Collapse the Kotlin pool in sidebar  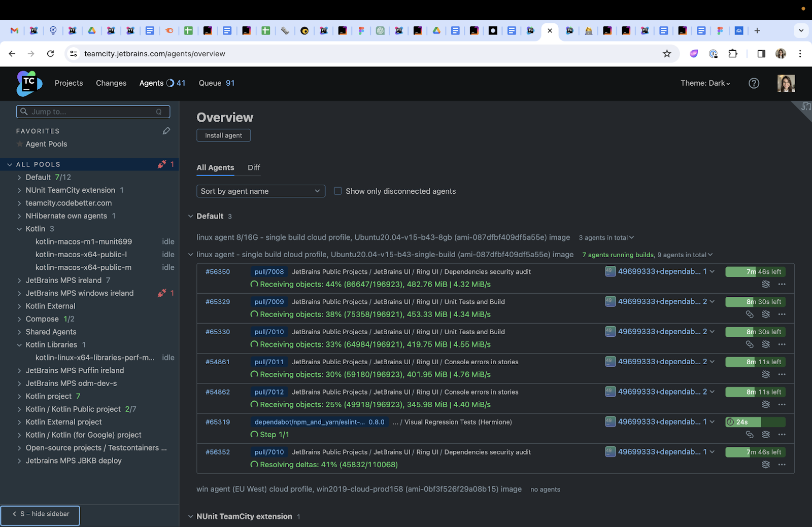tap(19, 229)
